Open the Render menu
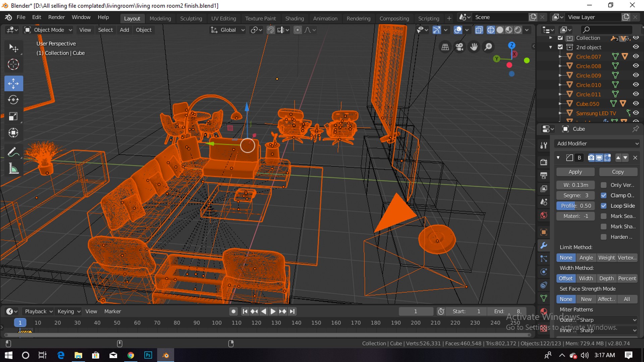The width and height of the screenshot is (644, 362). [56, 17]
